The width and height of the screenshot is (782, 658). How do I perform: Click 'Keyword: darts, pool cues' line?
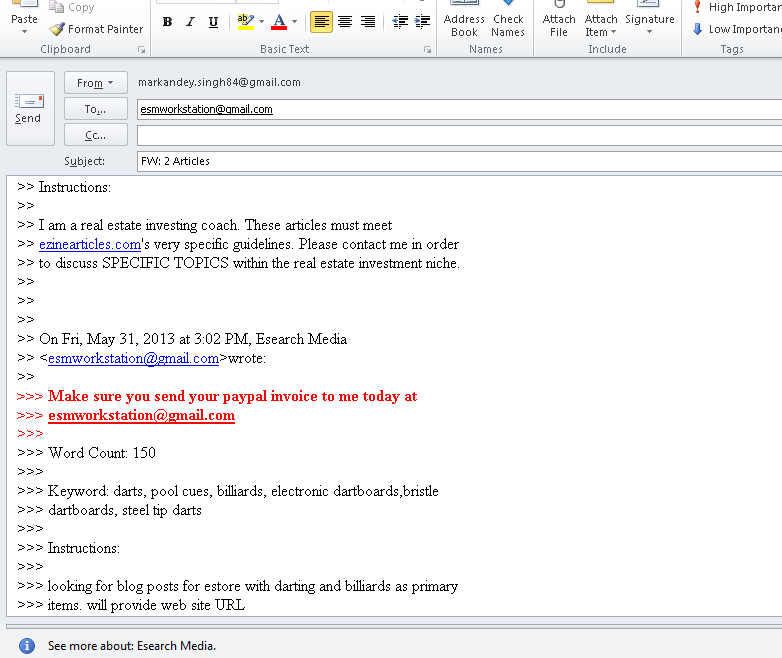(243, 491)
